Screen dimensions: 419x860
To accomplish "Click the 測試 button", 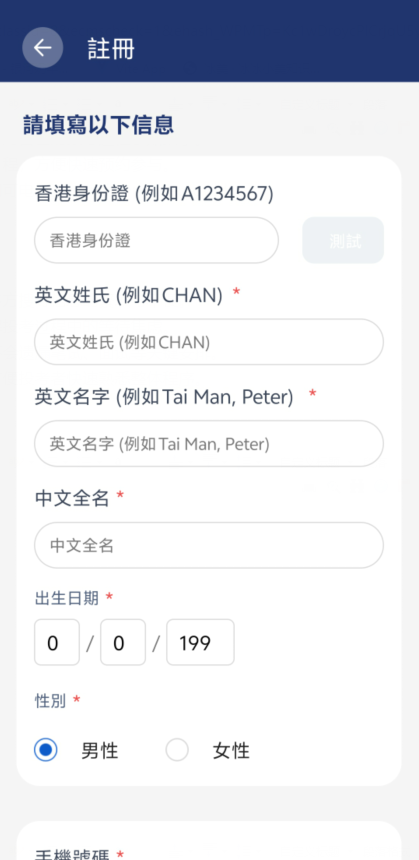I will pyautogui.click(x=343, y=240).
